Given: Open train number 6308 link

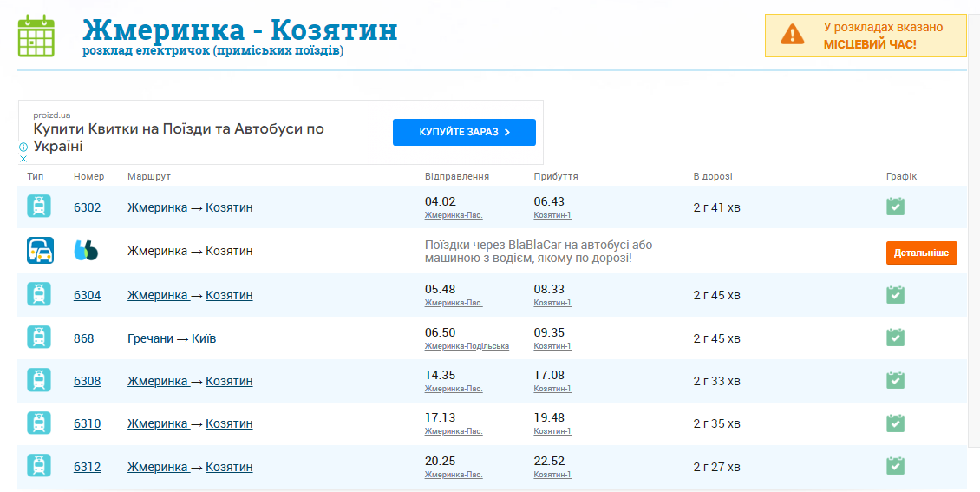Looking at the screenshot, I should click(x=87, y=381).
